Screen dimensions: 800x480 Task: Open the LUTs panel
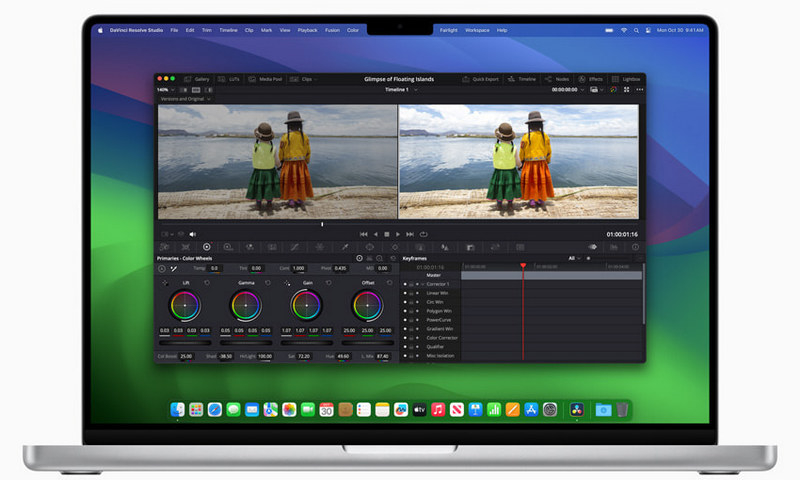click(230, 78)
